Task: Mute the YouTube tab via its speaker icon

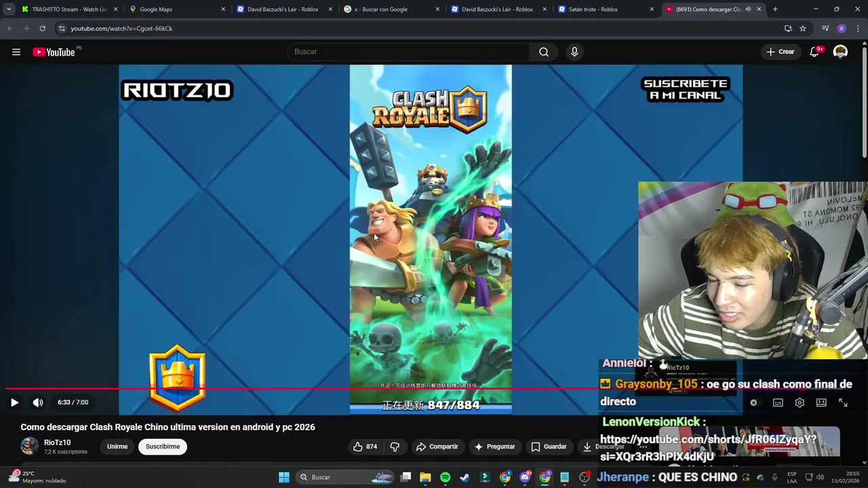Action: tap(748, 9)
